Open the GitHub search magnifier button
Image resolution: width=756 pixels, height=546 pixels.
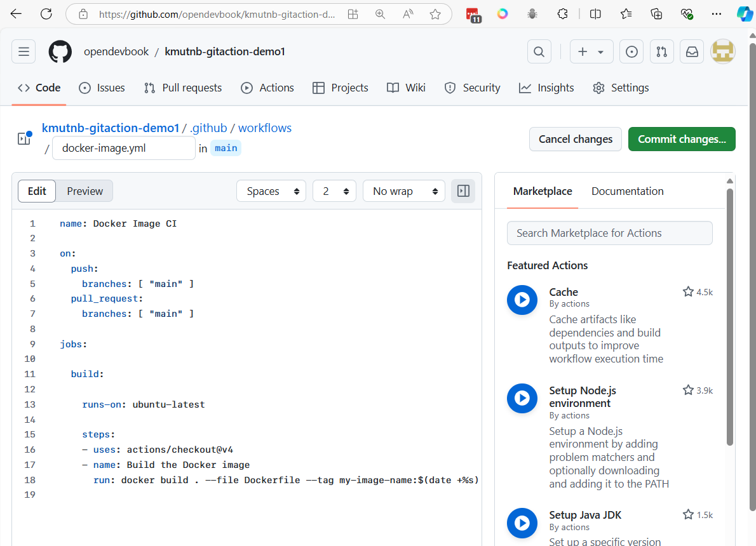(x=539, y=51)
